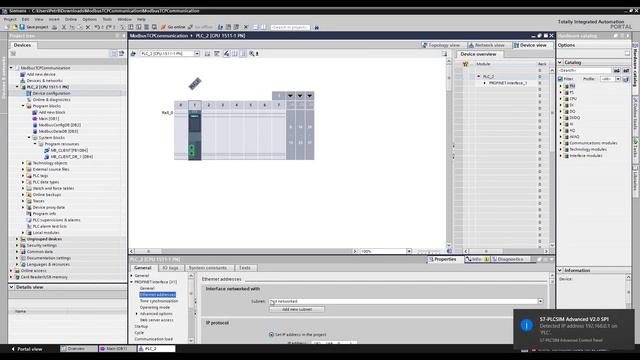Select Set IP address in the project radio
640x360 pixels.
[x=271, y=335]
